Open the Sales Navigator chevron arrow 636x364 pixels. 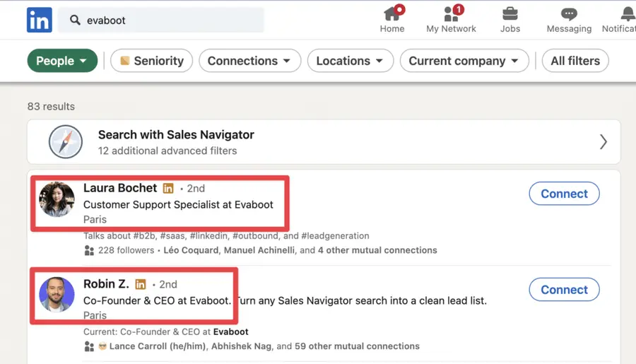603,141
